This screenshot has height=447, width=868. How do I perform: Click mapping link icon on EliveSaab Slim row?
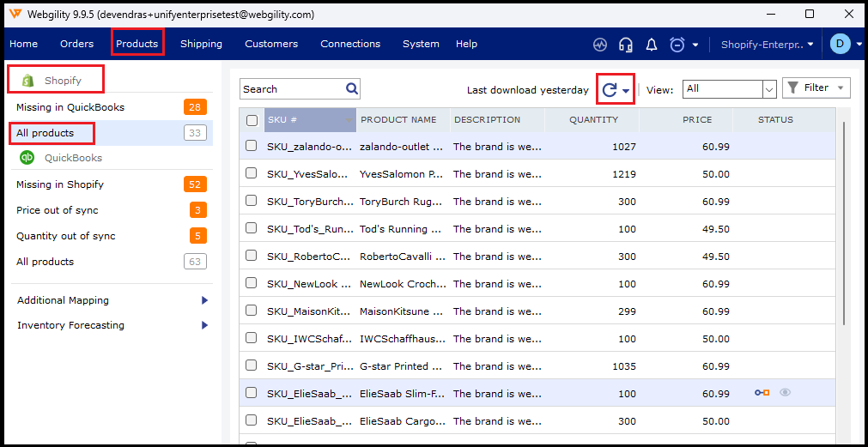(x=762, y=393)
